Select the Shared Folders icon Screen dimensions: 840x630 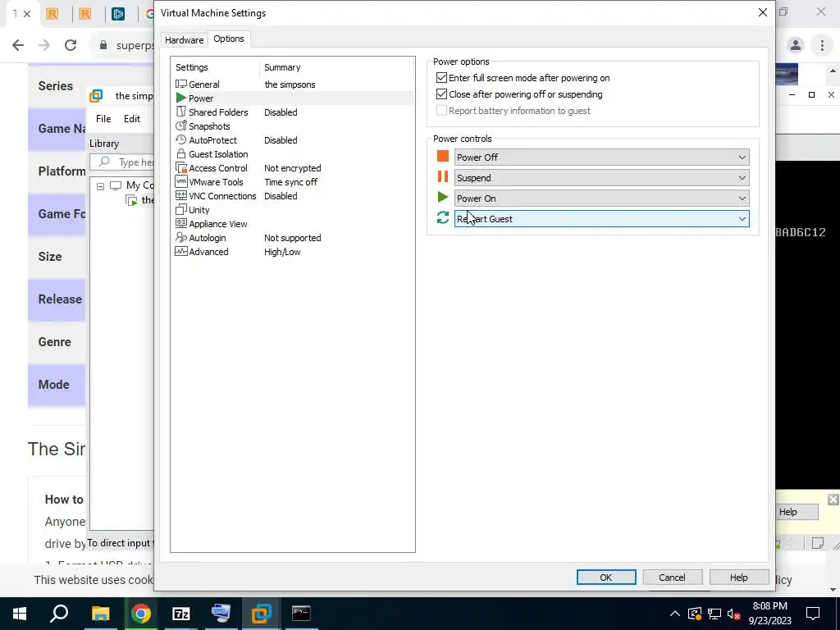coord(181,112)
